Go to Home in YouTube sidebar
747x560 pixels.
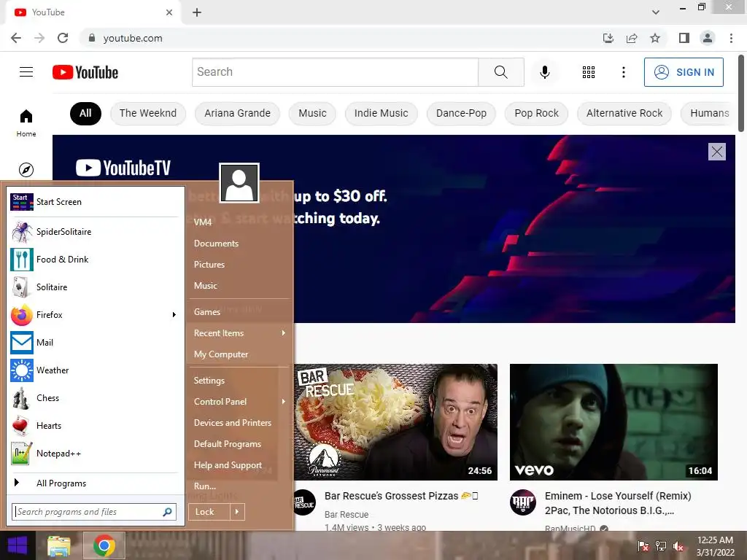tap(26, 122)
